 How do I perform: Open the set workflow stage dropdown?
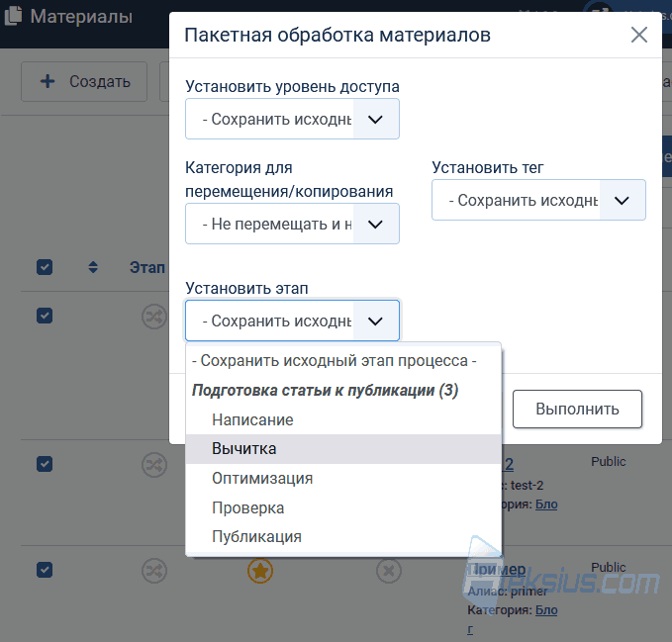click(292, 321)
